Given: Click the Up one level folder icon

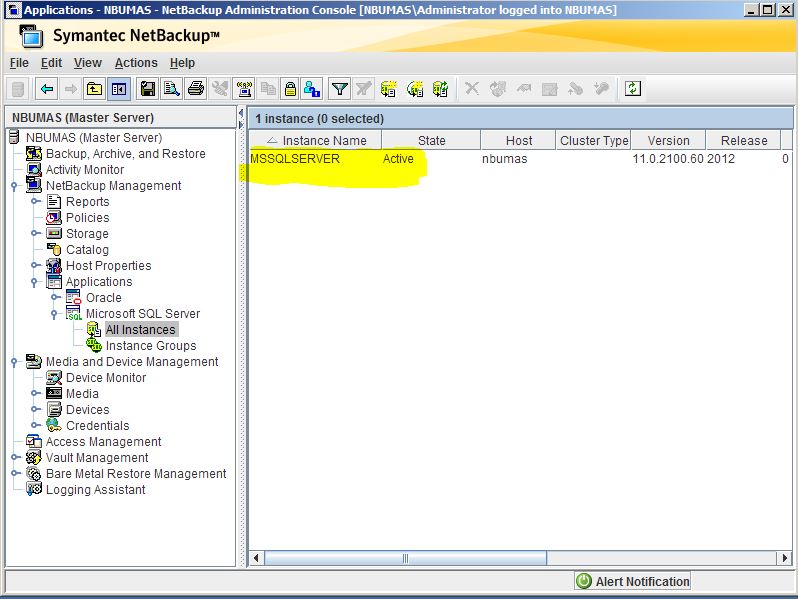Looking at the screenshot, I should pyautogui.click(x=94, y=89).
